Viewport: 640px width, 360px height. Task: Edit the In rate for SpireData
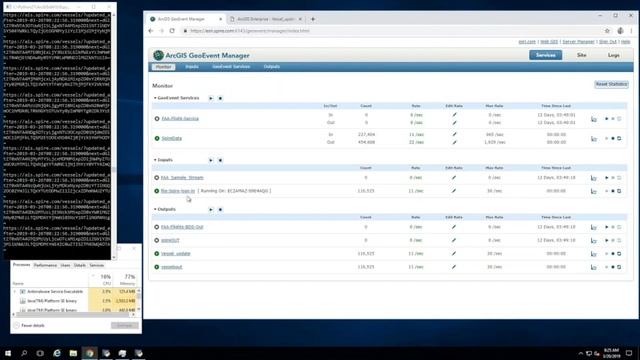pos(454,134)
